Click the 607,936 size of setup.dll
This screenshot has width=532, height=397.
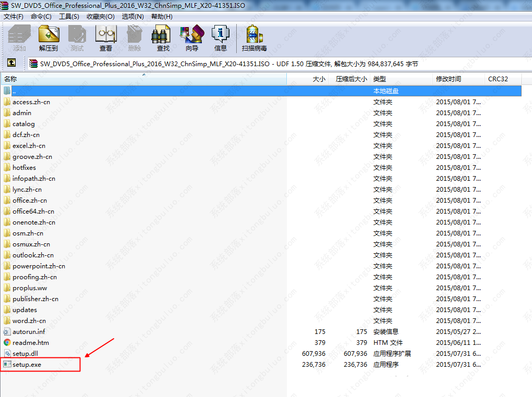click(313, 354)
